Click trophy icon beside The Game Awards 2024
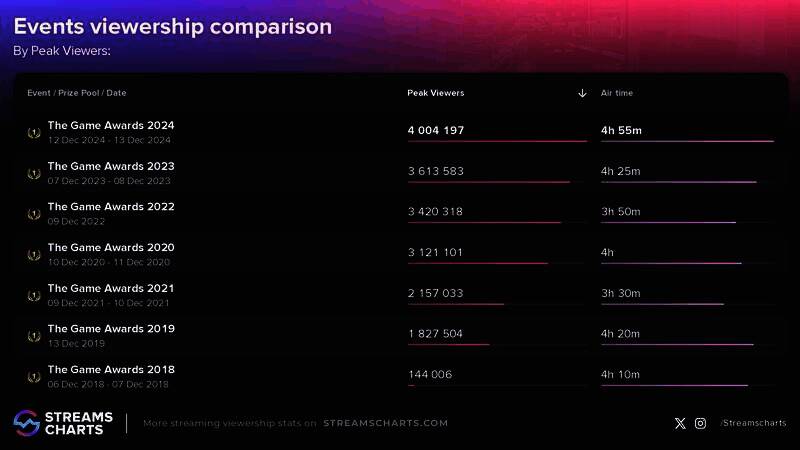 pyautogui.click(x=34, y=133)
